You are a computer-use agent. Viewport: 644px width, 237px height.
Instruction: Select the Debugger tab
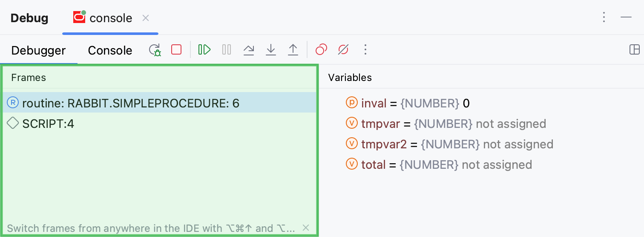pyautogui.click(x=38, y=50)
